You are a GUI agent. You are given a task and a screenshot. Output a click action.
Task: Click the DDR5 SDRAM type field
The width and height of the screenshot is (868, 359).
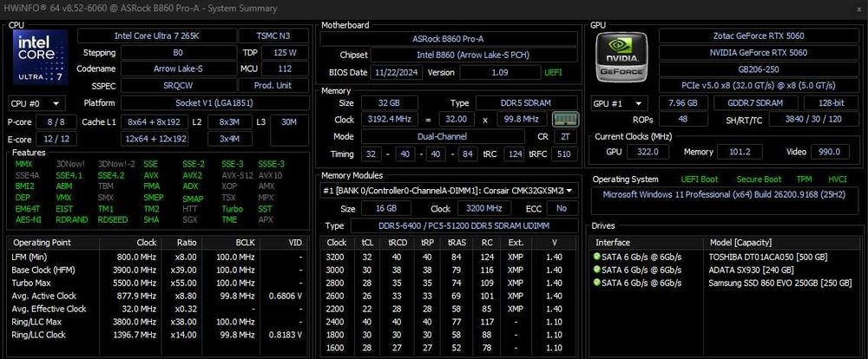[x=527, y=103]
